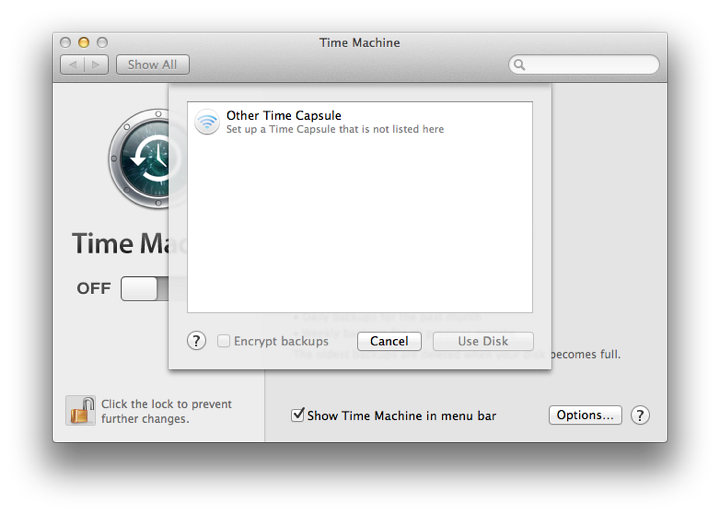Enable the Encrypt backups checkbox
The height and width of the screenshot is (515, 720).
click(224, 341)
